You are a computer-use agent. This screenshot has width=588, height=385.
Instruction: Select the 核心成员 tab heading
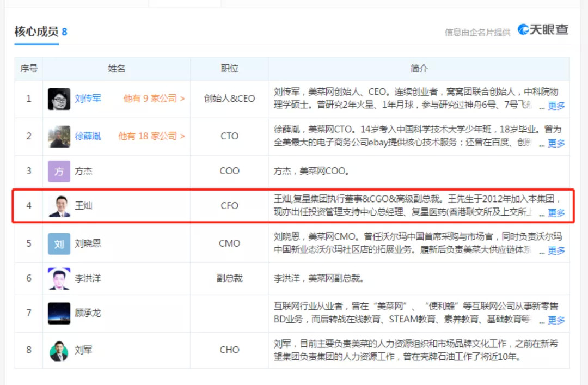[x=36, y=32]
